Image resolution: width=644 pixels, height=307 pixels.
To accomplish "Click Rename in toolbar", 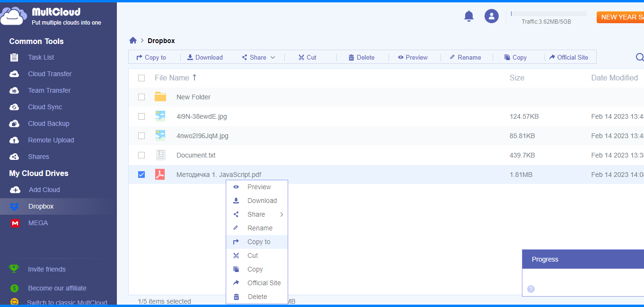I will pos(465,57).
